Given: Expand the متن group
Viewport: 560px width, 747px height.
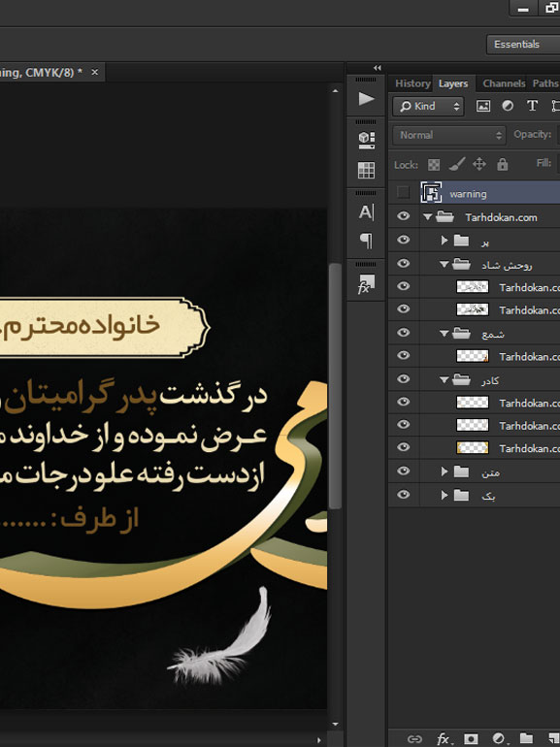Looking at the screenshot, I should tap(445, 471).
